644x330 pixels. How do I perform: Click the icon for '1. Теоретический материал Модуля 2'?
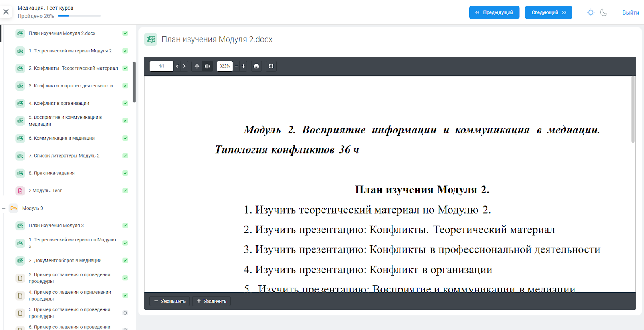[20, 51]
